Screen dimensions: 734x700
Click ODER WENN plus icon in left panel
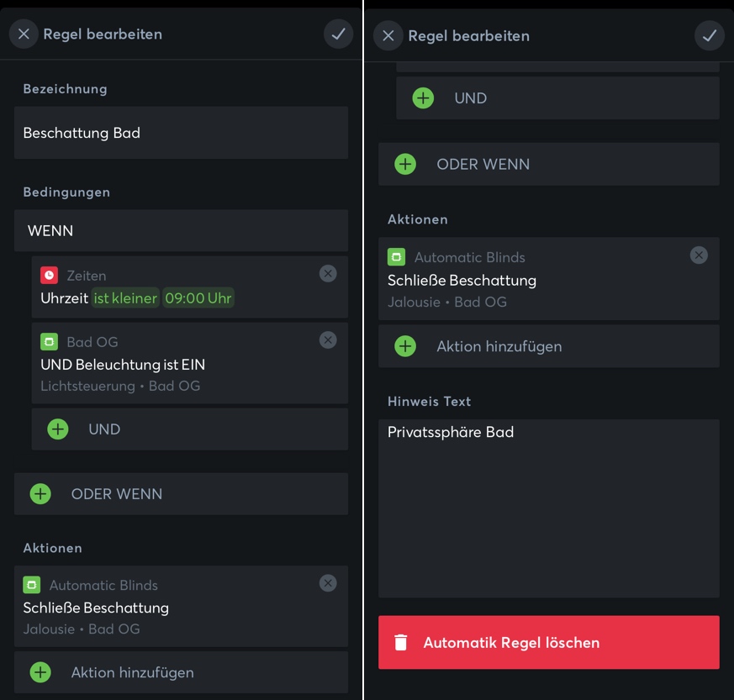(40, 494)
